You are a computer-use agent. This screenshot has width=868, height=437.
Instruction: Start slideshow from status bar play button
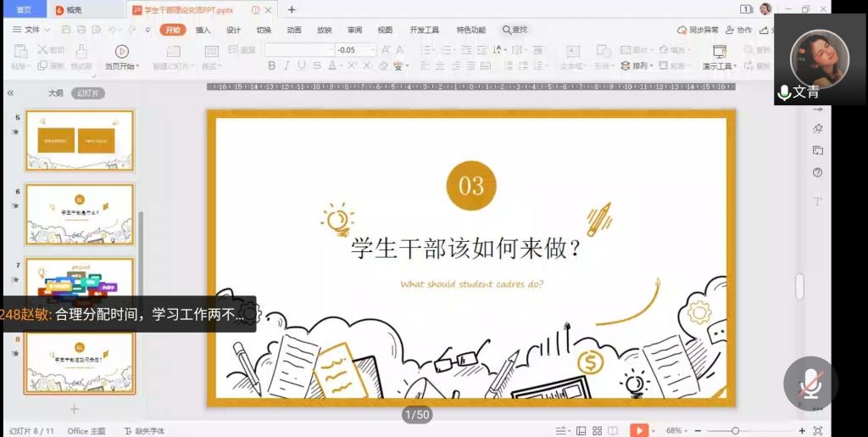(638, 430)
